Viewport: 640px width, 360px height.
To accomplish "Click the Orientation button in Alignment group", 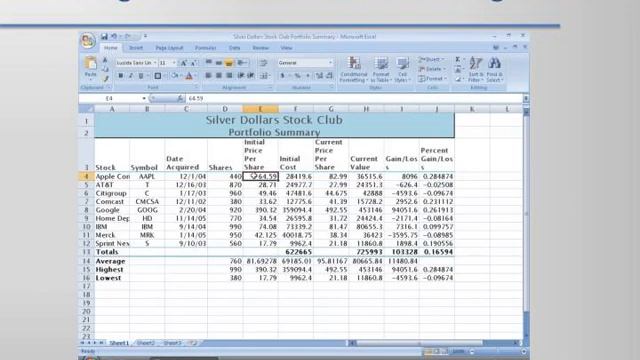I will click(242, 63).
